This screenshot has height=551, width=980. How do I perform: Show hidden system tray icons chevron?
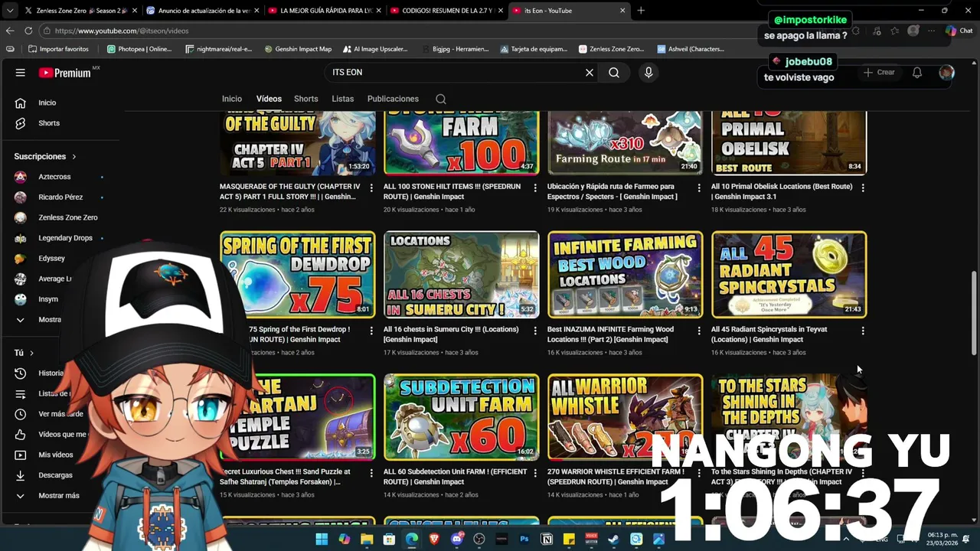[844, 540]
